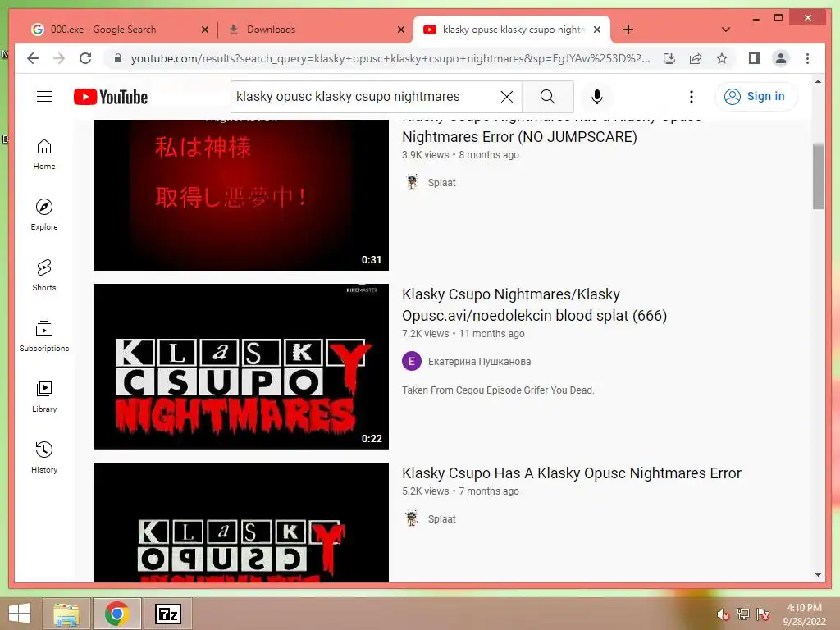Open Екатерина Пушканова channel name
Image resolution: width=840 pixels, height=630 pixels.
click(479, 362)
